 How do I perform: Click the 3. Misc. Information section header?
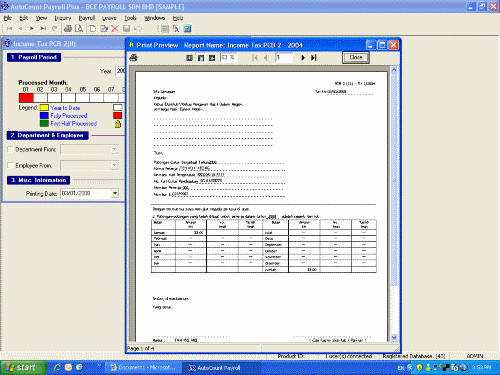[x=38, y=180]
